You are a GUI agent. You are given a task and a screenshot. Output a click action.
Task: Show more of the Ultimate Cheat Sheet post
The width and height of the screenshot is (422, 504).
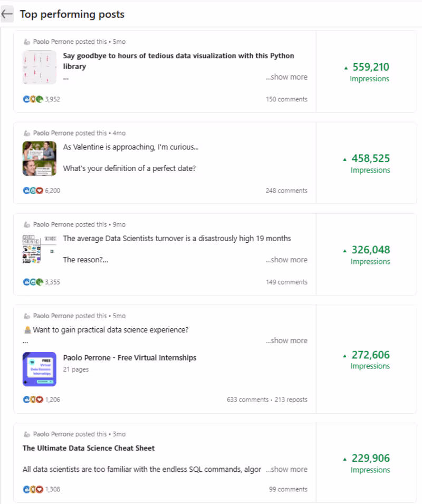click(x=286, y=469)
